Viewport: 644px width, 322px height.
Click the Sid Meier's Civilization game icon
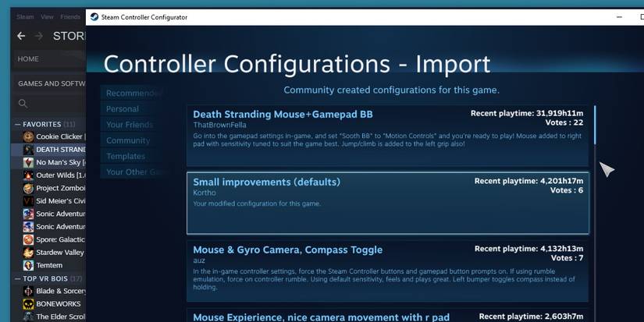28,201
